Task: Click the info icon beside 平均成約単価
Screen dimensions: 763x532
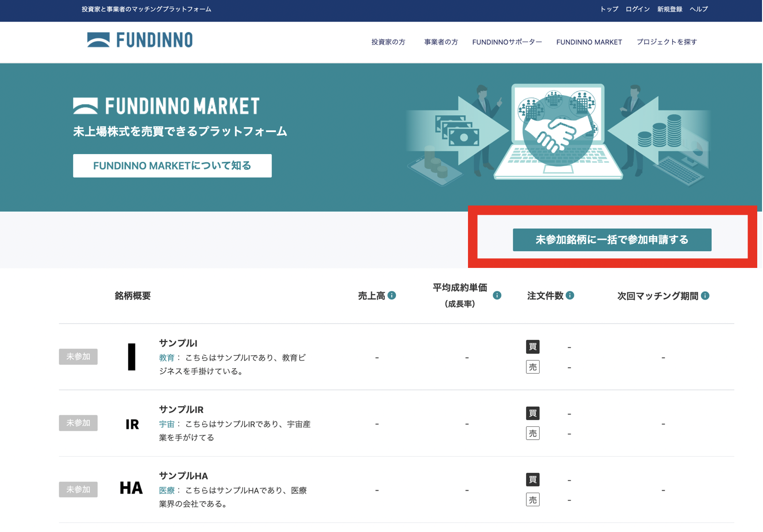Action: pyautogui.click(x=497, y=296)
